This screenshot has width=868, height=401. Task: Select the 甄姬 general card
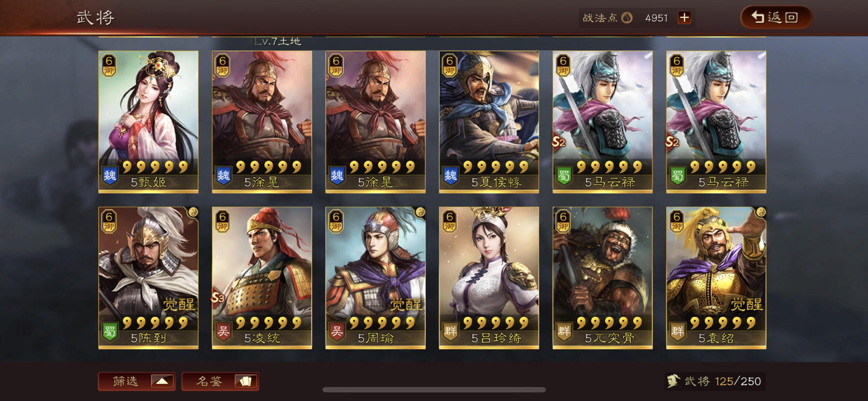(x=148, y=122)
